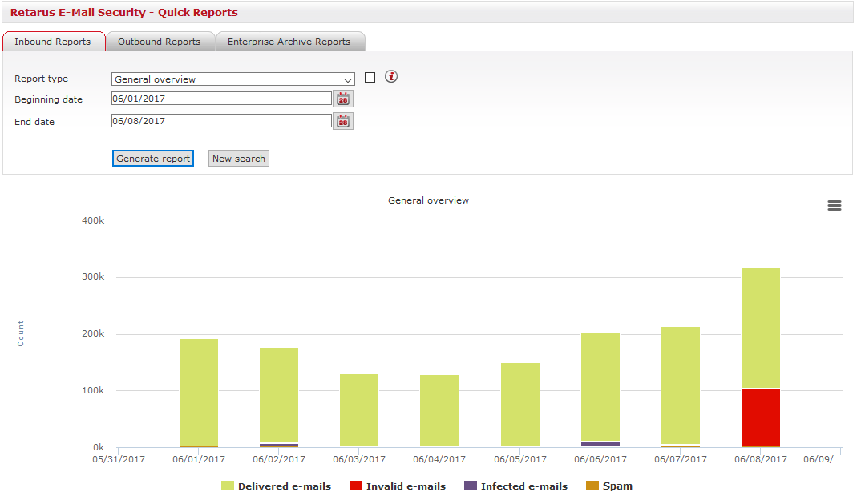Toggle Delivered e-mails legend series
The height and width of the screenshot is (504, 857).
[x=276, y=486]
